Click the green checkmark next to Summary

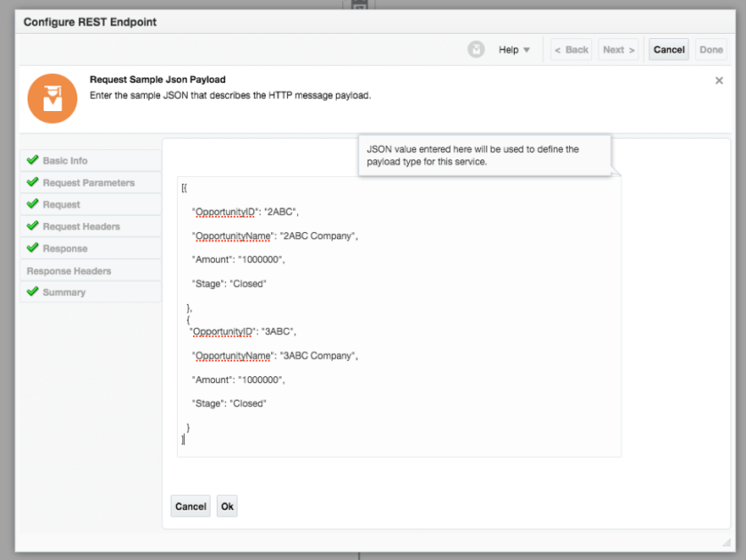point(33,292)
